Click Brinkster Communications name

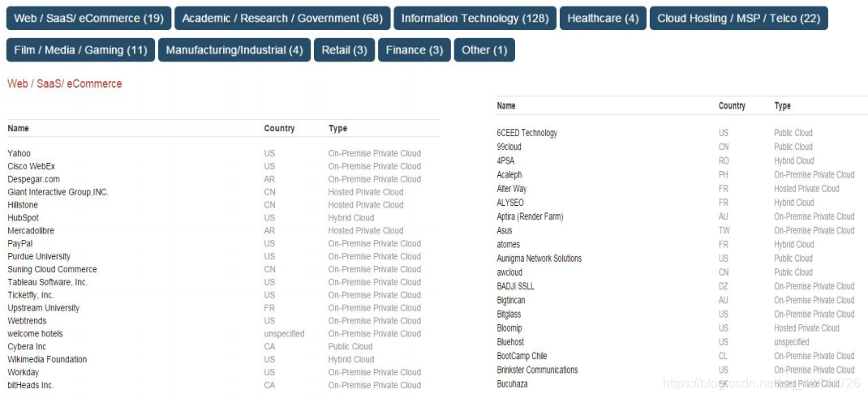click(x=538, y=370)
